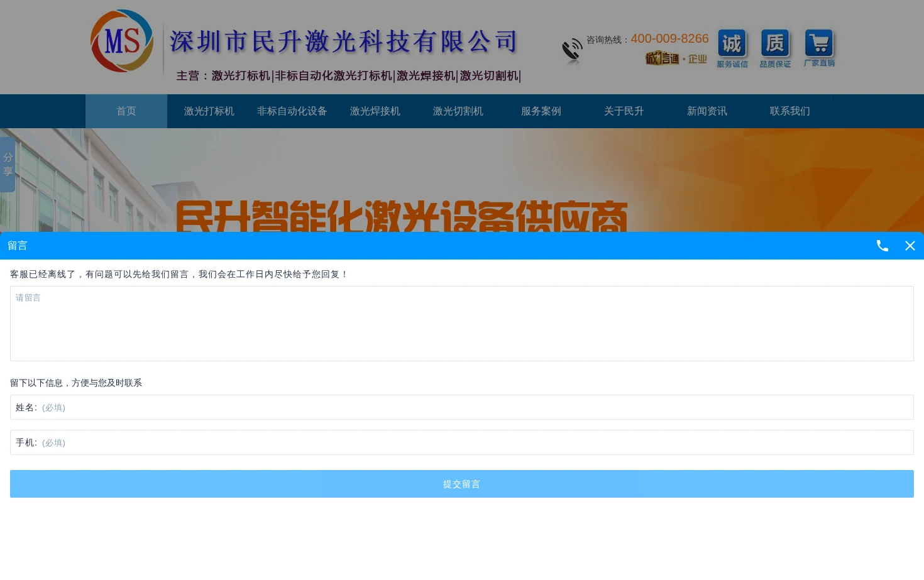
Task: Click the 主营 product list tagline
Action: (349, 76)
